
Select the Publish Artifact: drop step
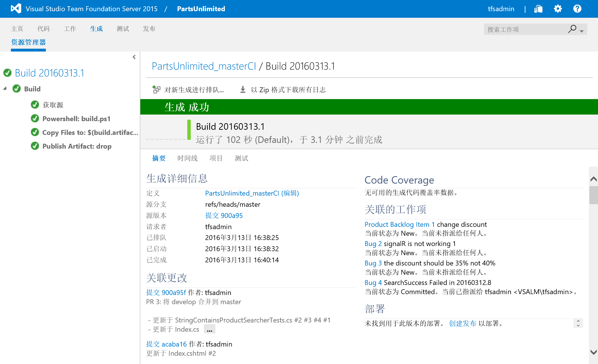(77, 146)
